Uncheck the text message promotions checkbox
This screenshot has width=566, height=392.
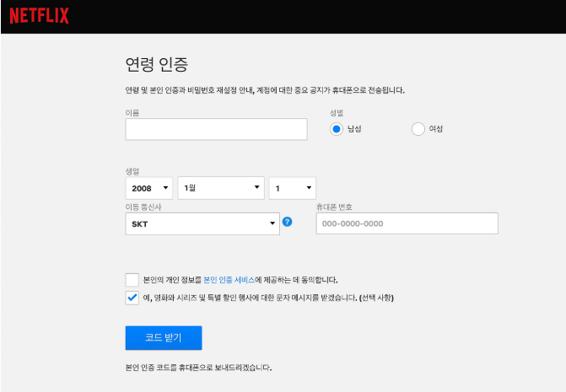pos(132,298)
